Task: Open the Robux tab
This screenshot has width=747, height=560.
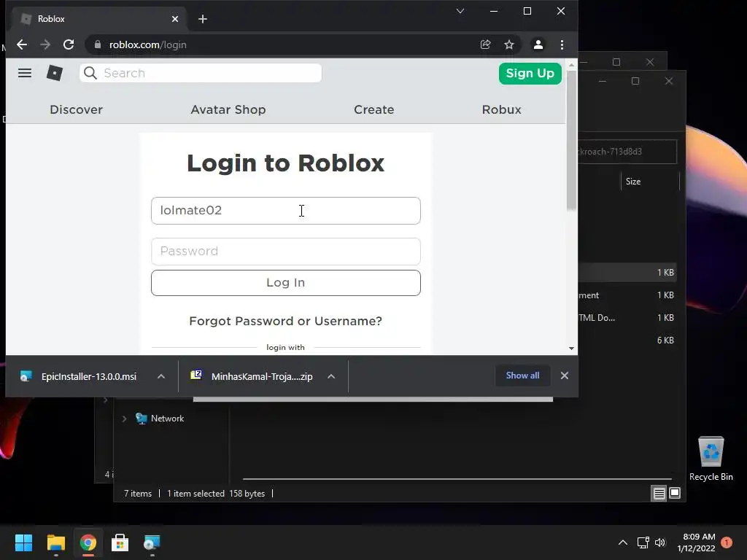Action: [x=502, y=109]
